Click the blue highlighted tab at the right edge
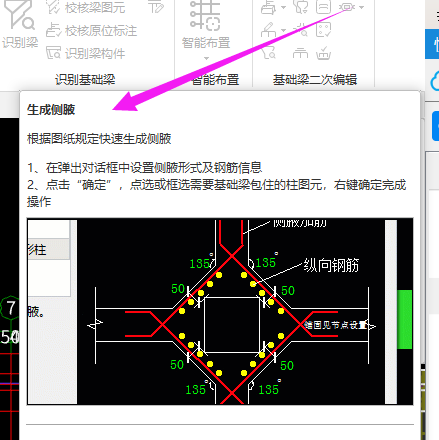 (432, 44)
